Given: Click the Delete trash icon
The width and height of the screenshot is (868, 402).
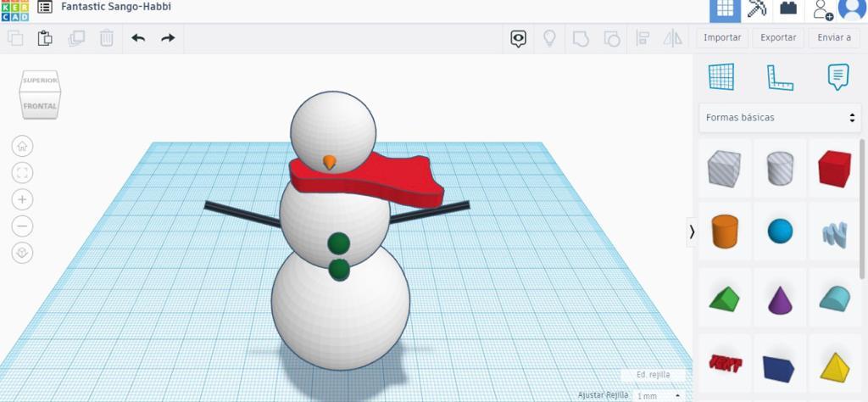Looking at the screenshot, I should (106, 38).
